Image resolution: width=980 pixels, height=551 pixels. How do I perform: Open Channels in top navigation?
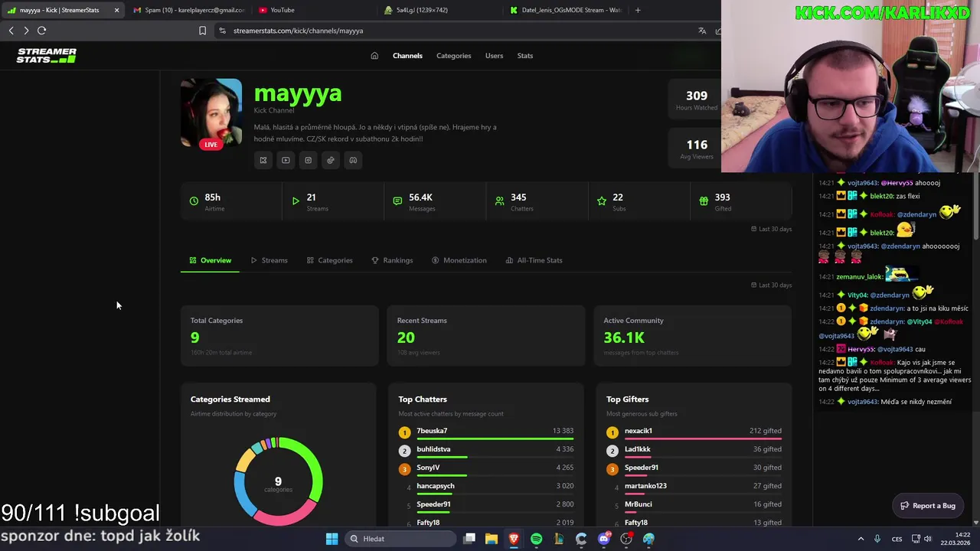(407, 56)
